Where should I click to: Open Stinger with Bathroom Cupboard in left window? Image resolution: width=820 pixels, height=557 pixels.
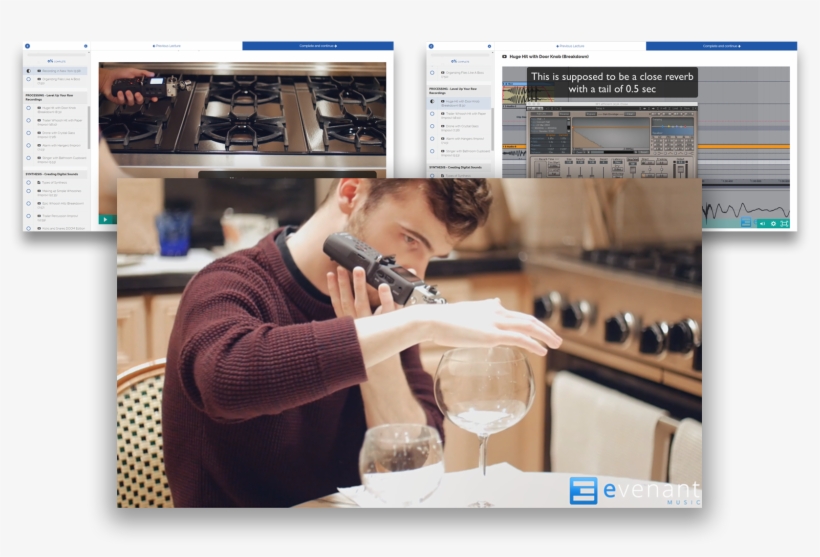click(61, 160)
